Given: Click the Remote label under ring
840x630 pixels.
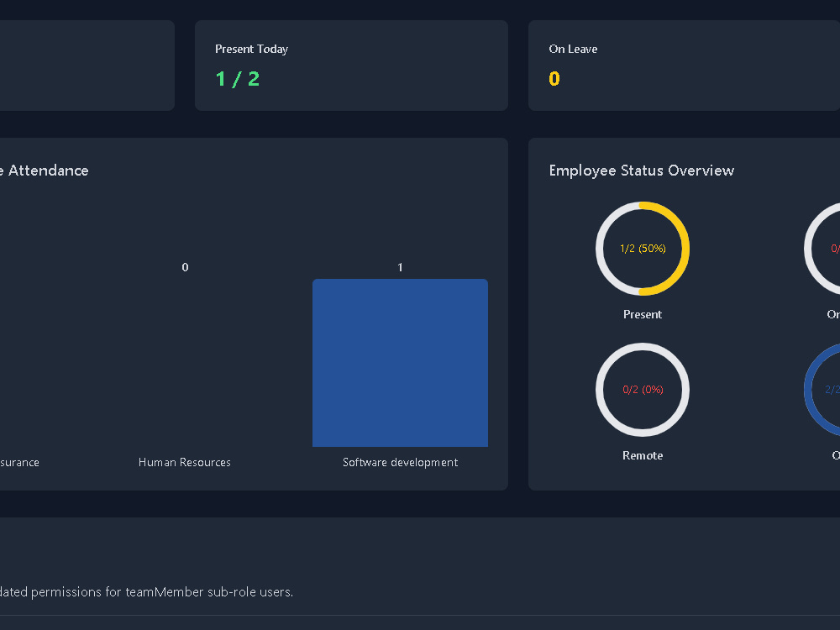Looking at the screenshot, I should pyautogui.click(x=643, y=455).
